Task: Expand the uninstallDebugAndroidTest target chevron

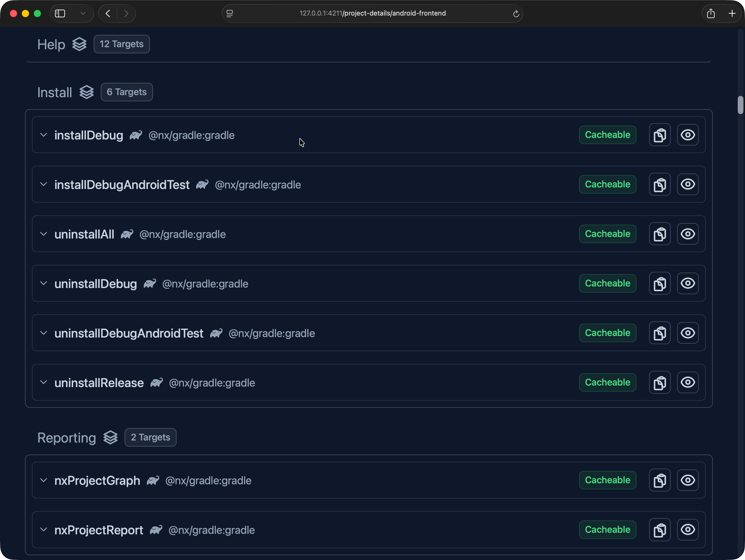Action: [43, 333]
